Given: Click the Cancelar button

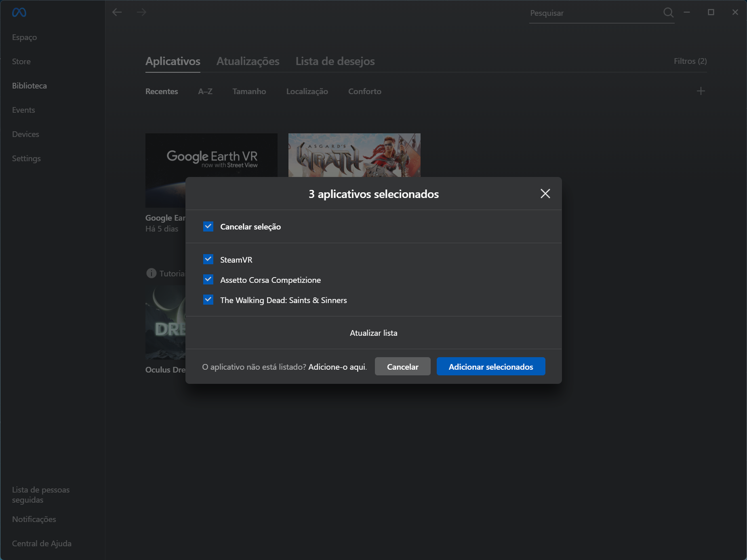Looking at the screenshot, I should pyautogui.click(x=403, y=366).
